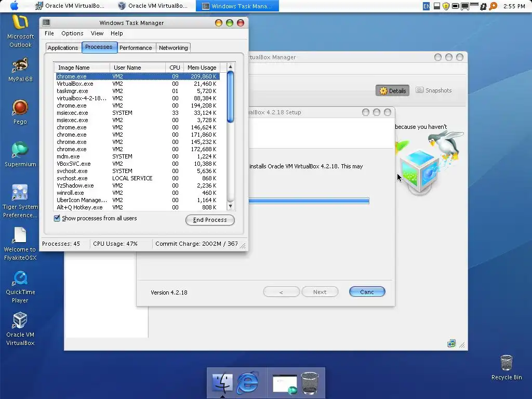Viewport: 532px width, 399px height.
Task: Open the Pego desktop icon
Action: click(x=20, y=112)
